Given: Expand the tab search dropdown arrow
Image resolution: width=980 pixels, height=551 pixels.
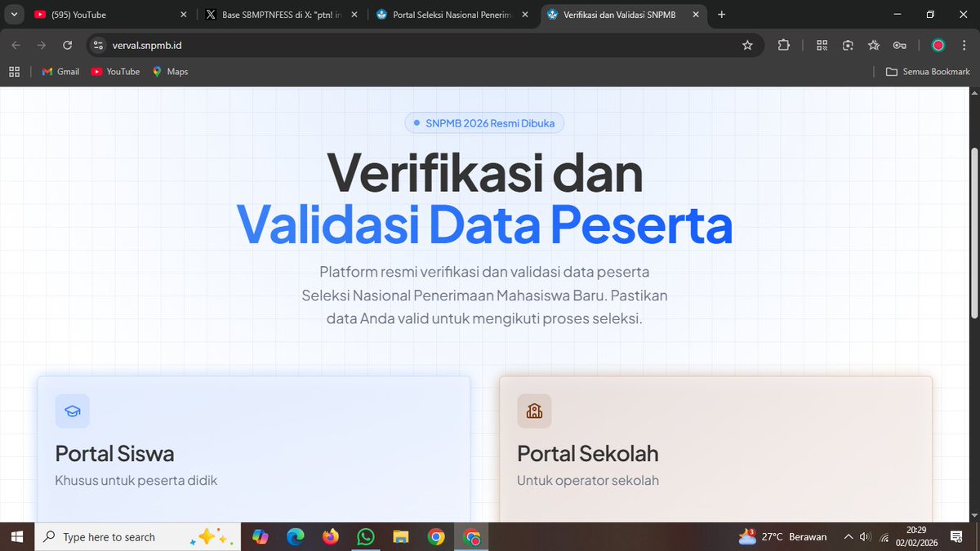Looking at the screenshot, I should (x=14, y=14).
